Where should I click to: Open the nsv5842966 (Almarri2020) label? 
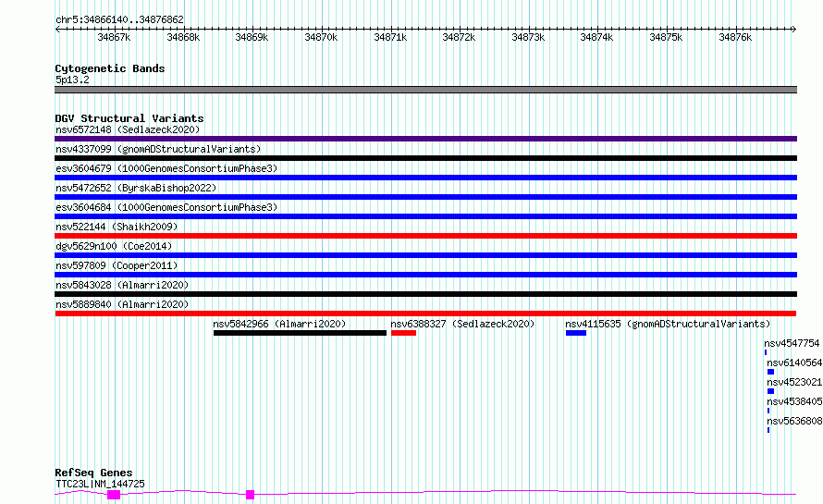click(279, 324)
